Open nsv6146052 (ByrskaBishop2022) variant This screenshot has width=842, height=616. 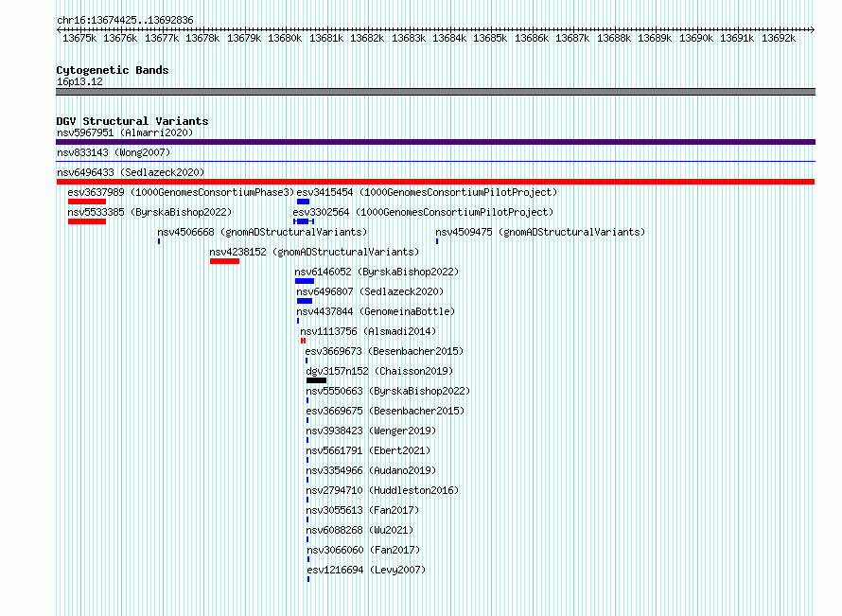(x=377, y=272)
